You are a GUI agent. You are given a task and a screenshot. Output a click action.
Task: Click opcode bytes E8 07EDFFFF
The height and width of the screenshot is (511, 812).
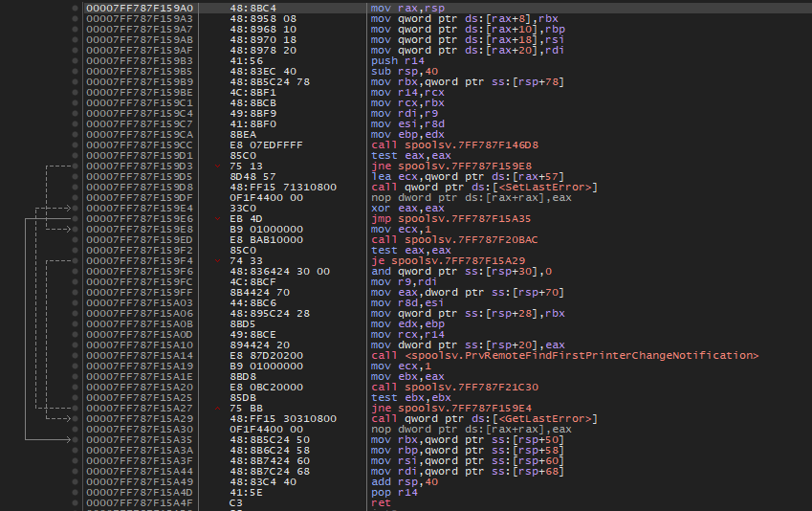click(x=266, y=145)
